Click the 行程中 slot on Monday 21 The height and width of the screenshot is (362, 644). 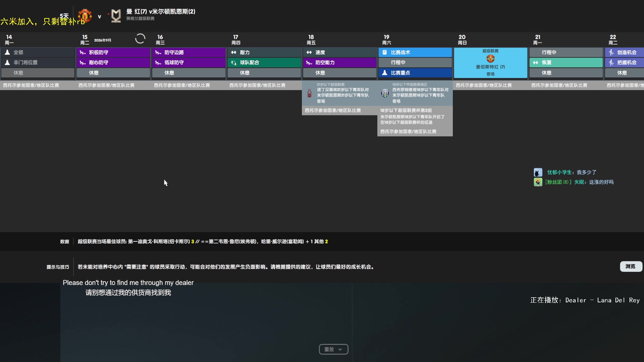tap(566, 52)
